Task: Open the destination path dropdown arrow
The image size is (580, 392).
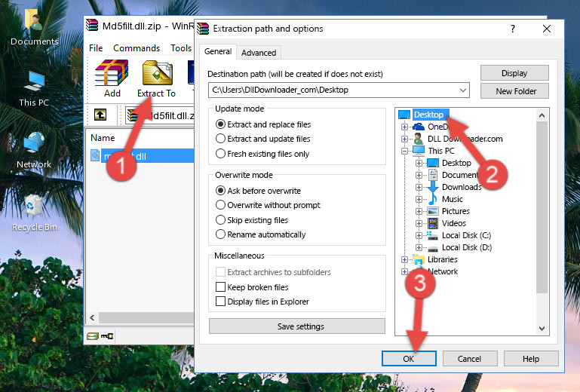Action: 463,90
